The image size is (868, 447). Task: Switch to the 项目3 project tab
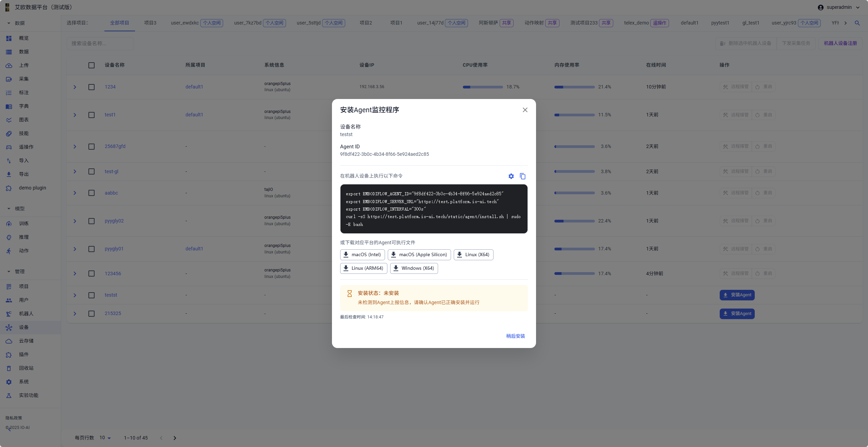coord(150,23)
